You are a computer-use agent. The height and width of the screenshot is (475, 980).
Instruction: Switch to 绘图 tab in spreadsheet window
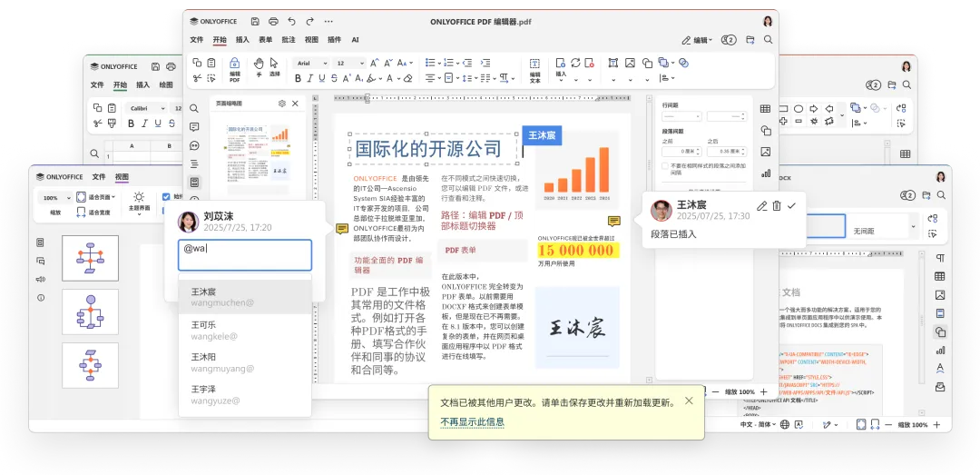(x=166, y=85)
